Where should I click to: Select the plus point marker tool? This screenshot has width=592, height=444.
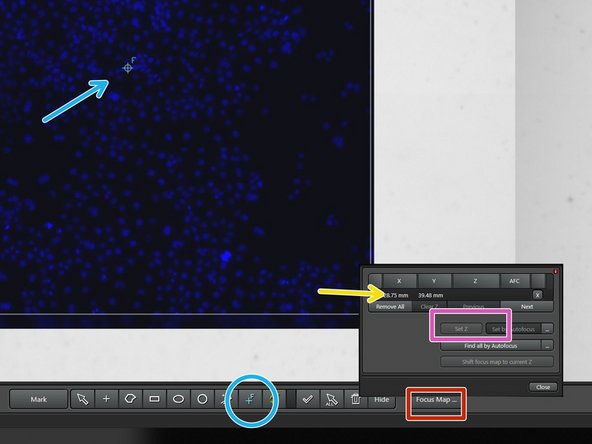(106, 399)
